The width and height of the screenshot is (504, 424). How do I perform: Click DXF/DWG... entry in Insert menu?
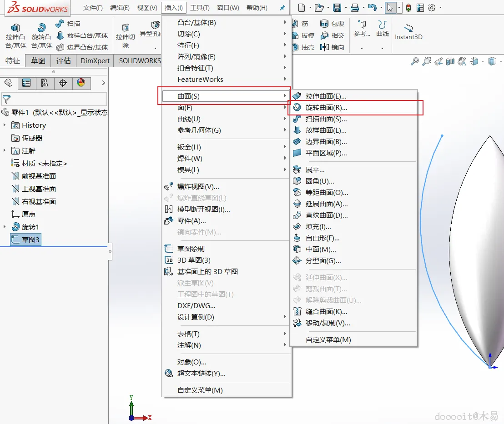click(x=227, y=305)
